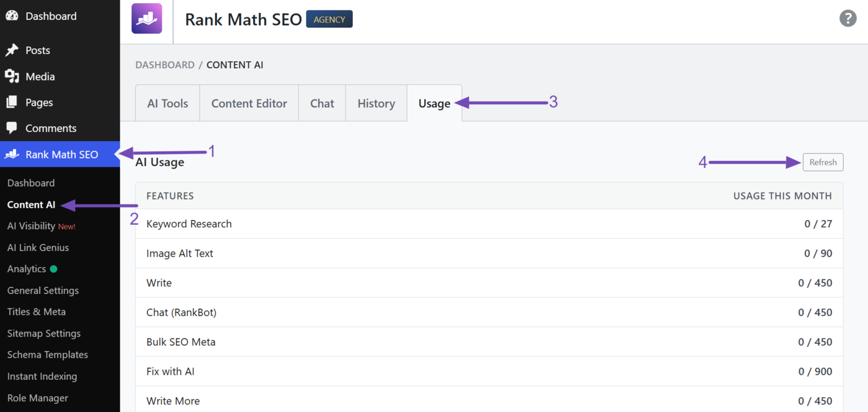Switch to the History tab

point(376,103)
